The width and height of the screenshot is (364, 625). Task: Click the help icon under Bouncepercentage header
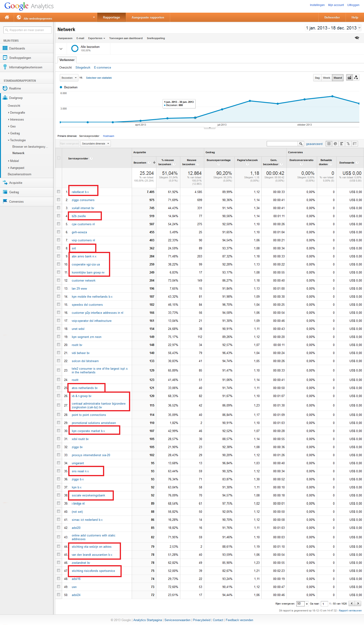219,164
